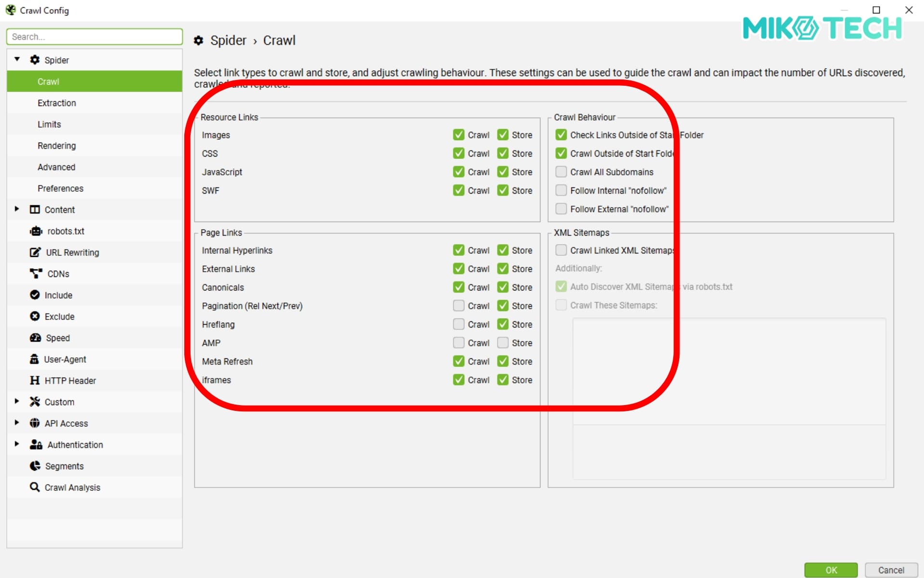This screenshot has height=578, width=924.
Task: Click the HTTP Header H icon
Action: [x=35, y=381]
